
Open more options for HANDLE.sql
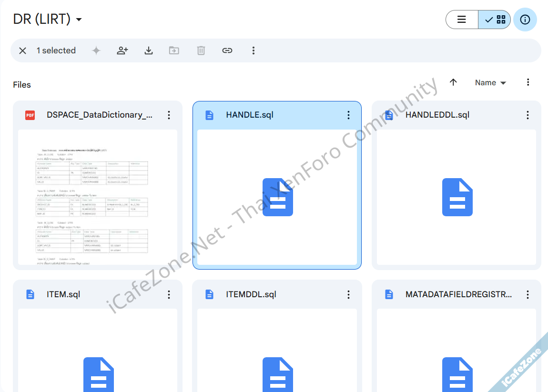[348, 115]
